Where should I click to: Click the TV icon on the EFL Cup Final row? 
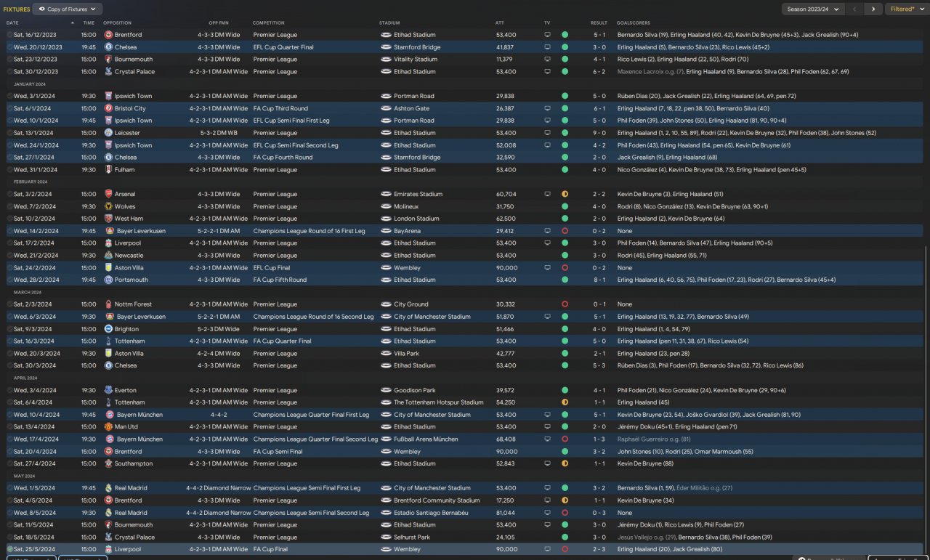click(547, 267)
